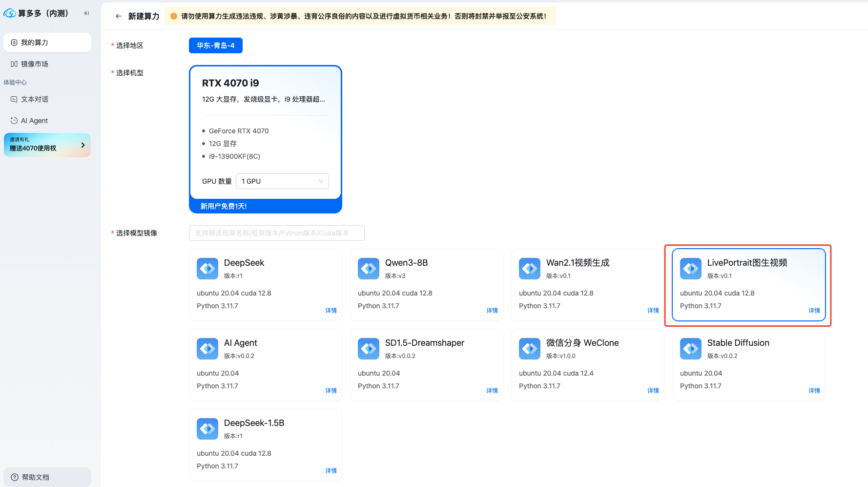
Task: Select the LivePortrait图生视频 image card
Action: pos(748,285)
